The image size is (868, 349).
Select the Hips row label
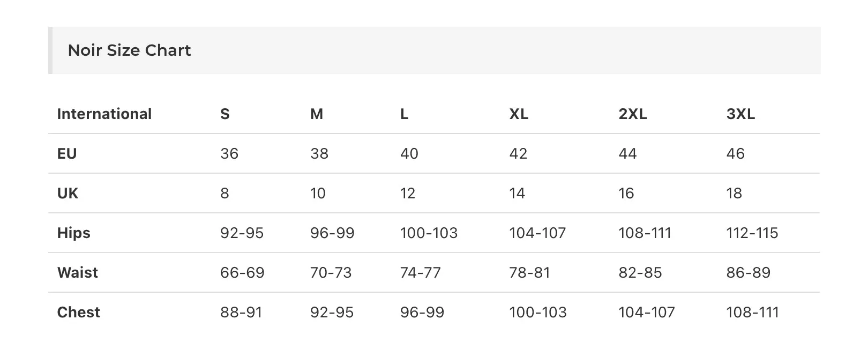tap(74, 233)
